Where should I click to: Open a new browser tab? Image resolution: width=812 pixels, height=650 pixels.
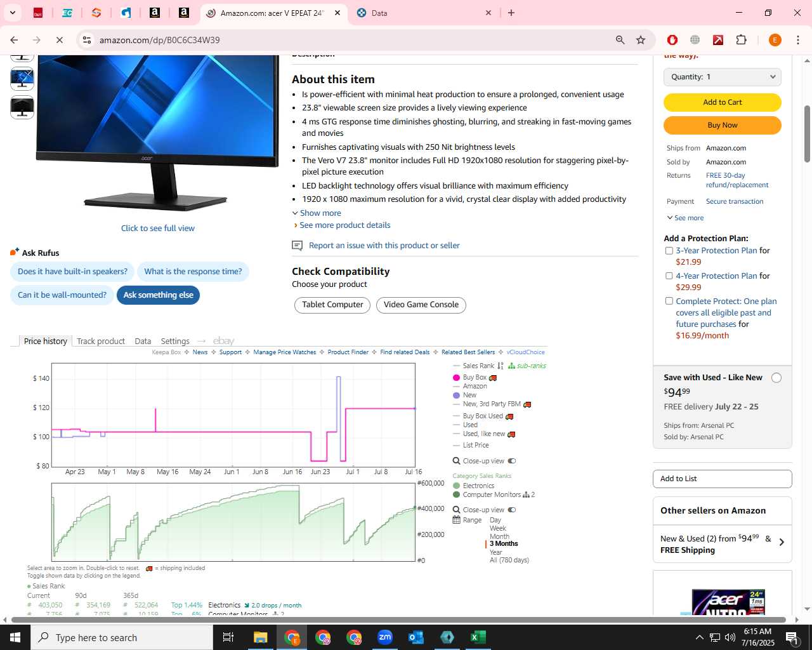coord(511,13)
